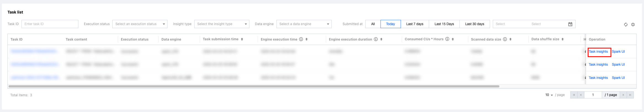Screen dimensions: 644x112
Task: Click info icon beside Scanned data size
Action: pos(505,39)
